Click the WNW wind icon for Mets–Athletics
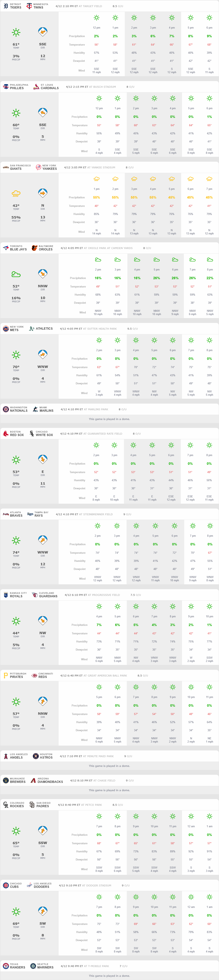 (42, 355)
